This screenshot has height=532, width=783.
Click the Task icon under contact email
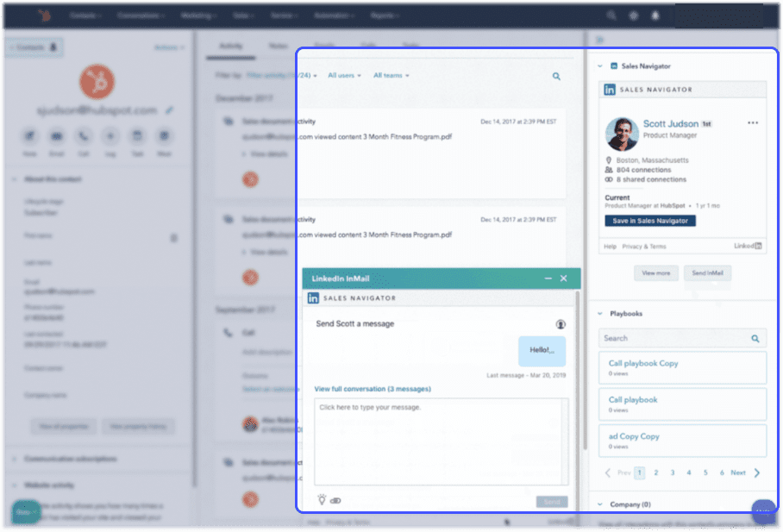click(137, 136)
